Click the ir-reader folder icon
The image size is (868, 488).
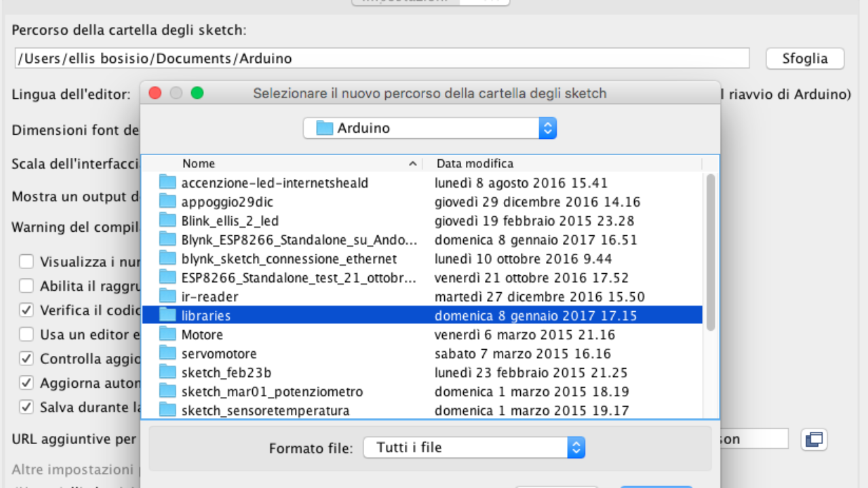[x=167, y=297]
